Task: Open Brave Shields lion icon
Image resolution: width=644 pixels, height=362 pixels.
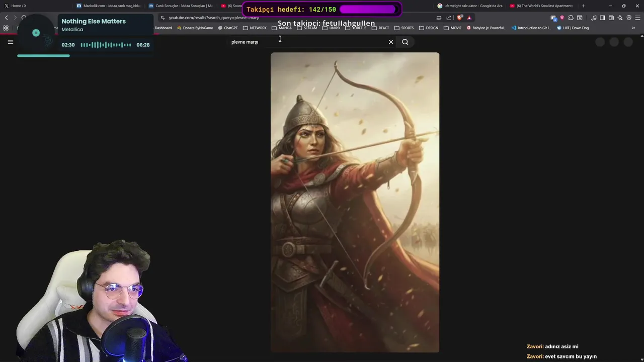Action: pyautogui.click(x=460, y=18)
